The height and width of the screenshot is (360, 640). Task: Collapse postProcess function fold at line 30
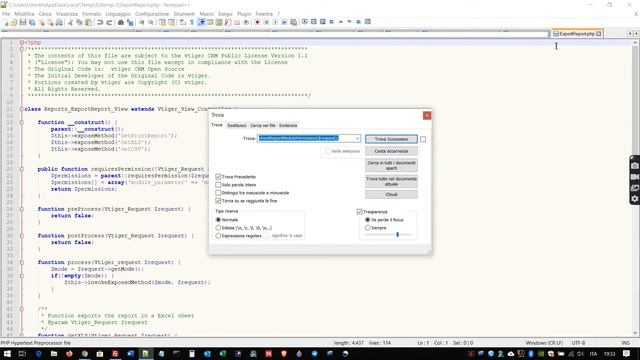point(22,236)
